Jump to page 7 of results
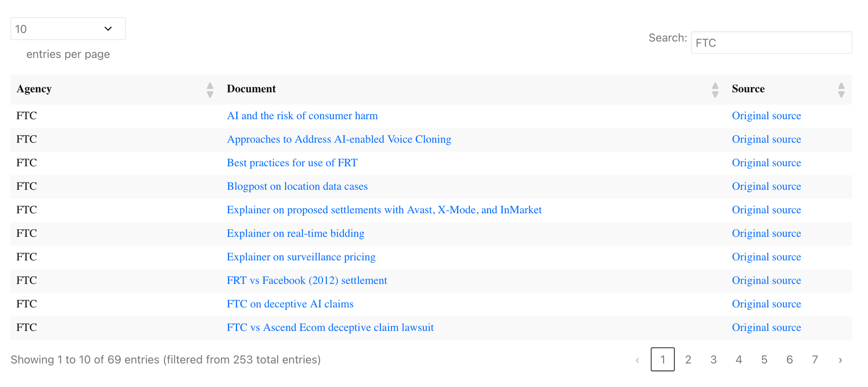The height and width of the screenshot is (387, 868). pyautogui.click(x=815, y=360)
